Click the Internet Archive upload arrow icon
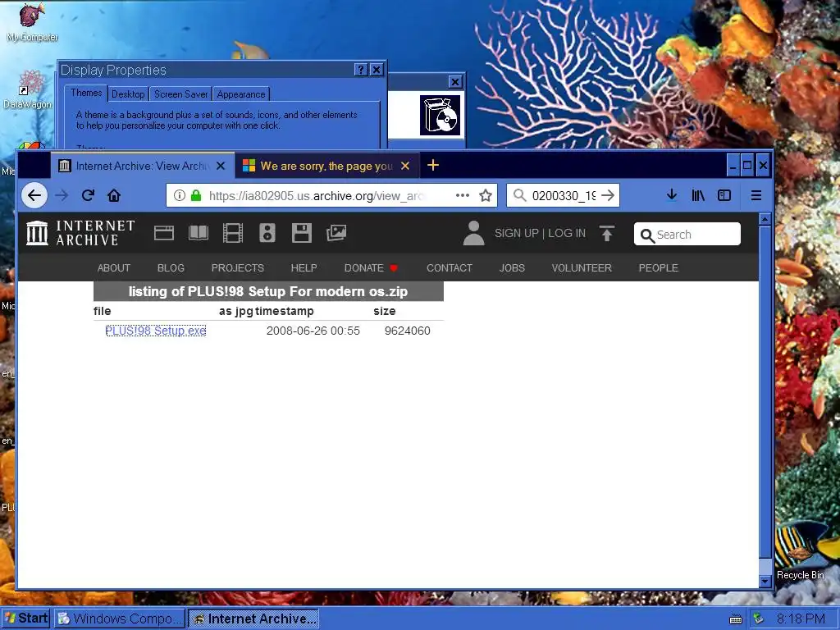This screenshot has height=630, width=840. pos(606,233)
